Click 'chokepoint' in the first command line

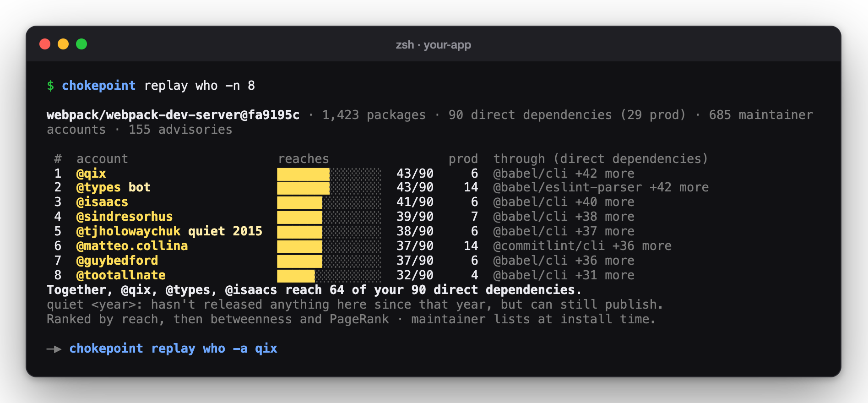[x=98, y=86]
